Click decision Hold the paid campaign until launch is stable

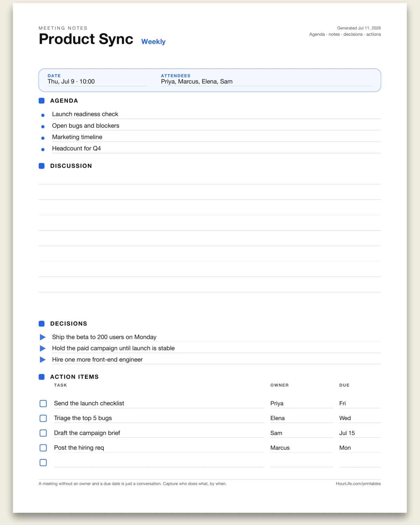coord(113,348)
